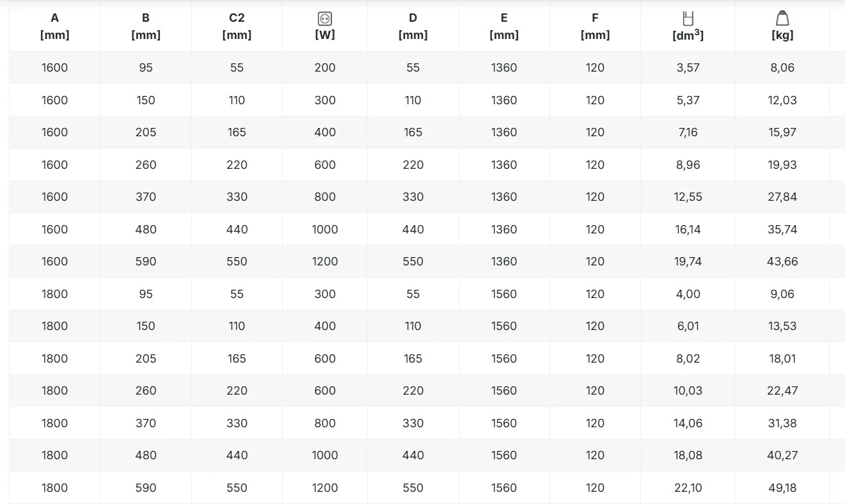
Task: Select the 22,10 volume value
Action: 688,488
